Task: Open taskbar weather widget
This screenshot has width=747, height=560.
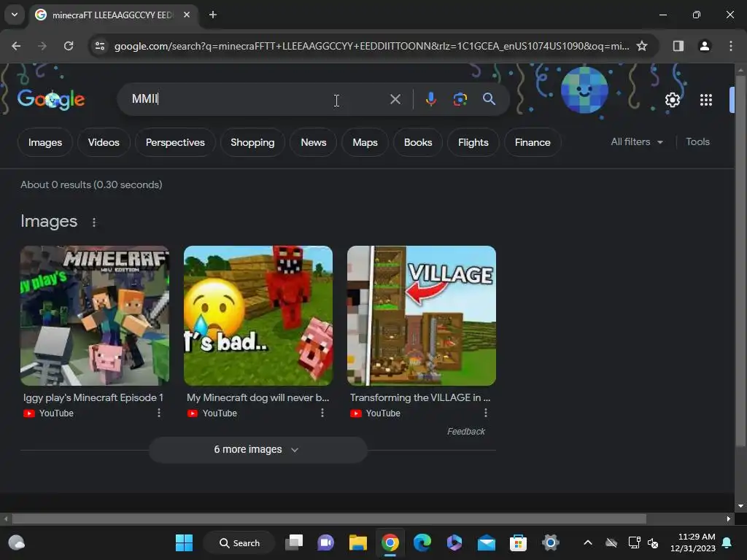Action: (17, 542)
